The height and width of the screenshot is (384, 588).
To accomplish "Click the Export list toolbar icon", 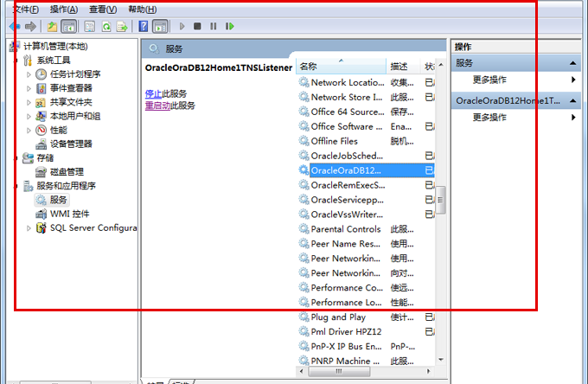I will (123, 27).
